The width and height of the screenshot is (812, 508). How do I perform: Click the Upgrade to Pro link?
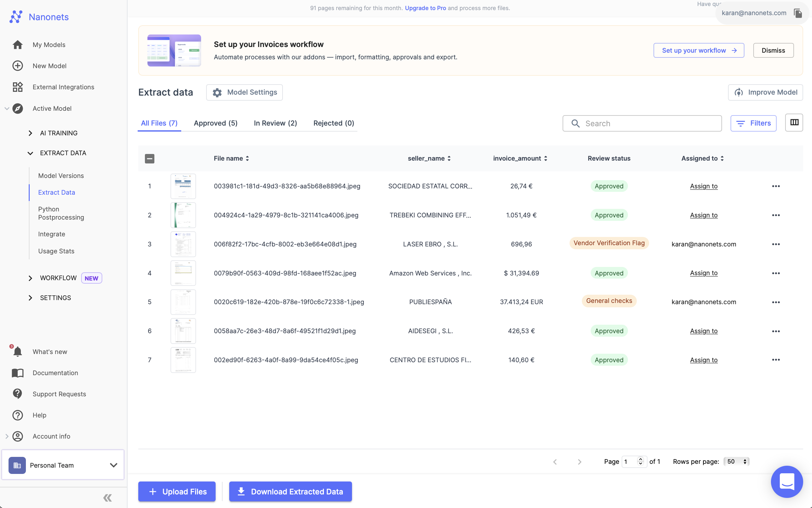point(426,8)
